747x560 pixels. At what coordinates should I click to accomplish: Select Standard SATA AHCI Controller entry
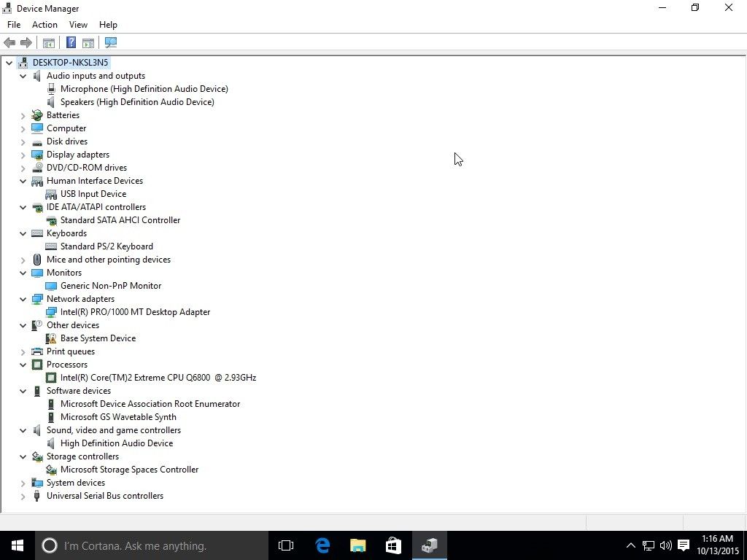point(120,220)
